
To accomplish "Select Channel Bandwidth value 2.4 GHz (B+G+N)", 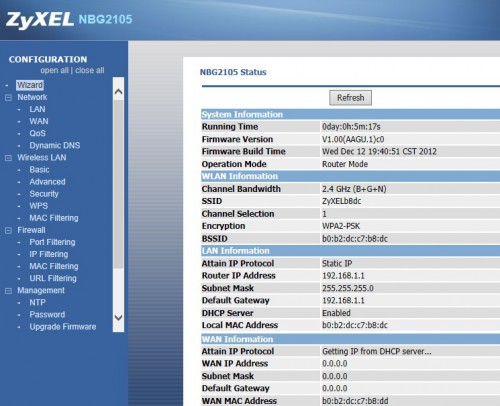I will point(354,189).
